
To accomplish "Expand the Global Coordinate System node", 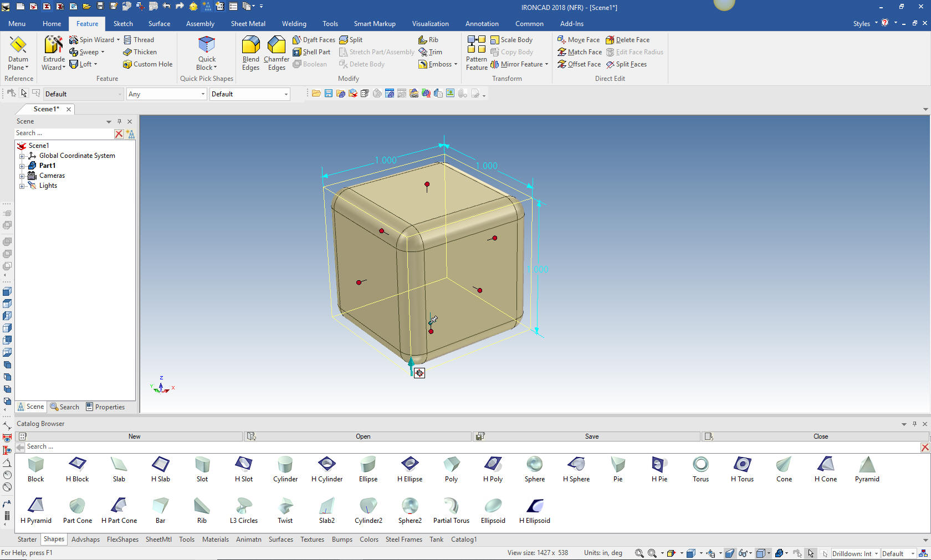I will coord(22,156).
